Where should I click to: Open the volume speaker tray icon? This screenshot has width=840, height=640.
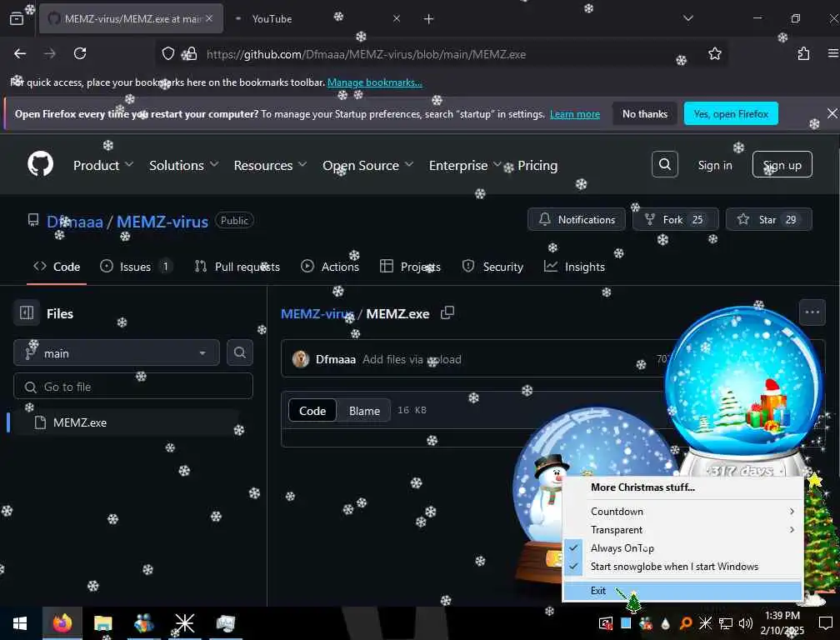coord(745,623)
